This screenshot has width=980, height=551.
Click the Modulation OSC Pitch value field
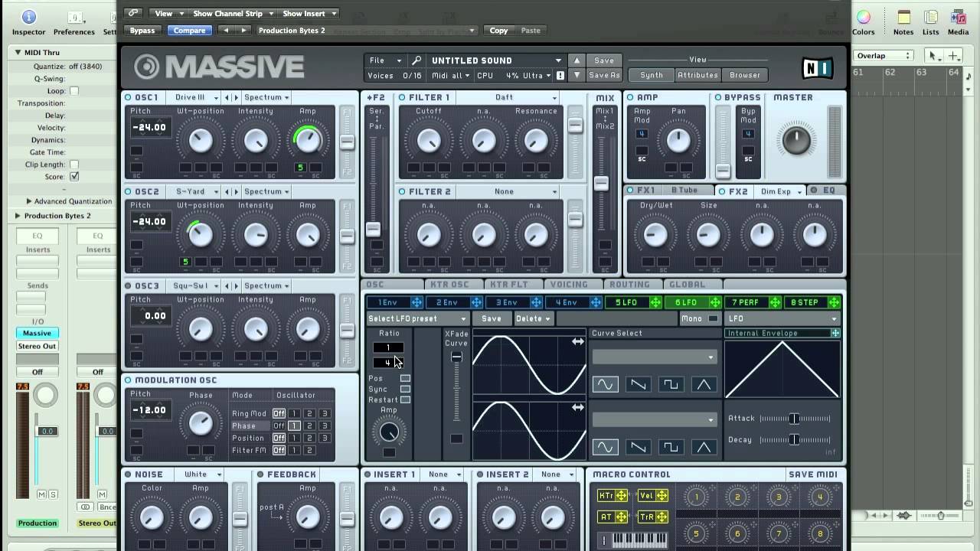(149, 409)
